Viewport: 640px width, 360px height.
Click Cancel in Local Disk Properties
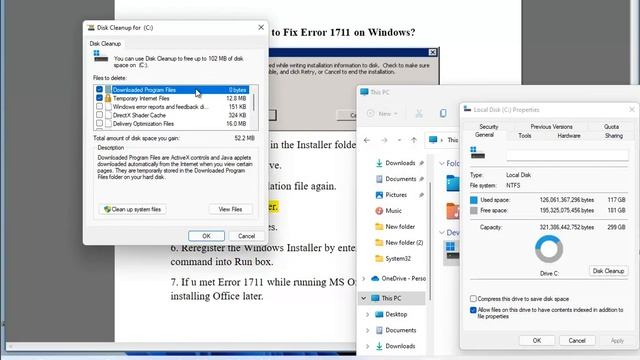[x=577, y=340]
